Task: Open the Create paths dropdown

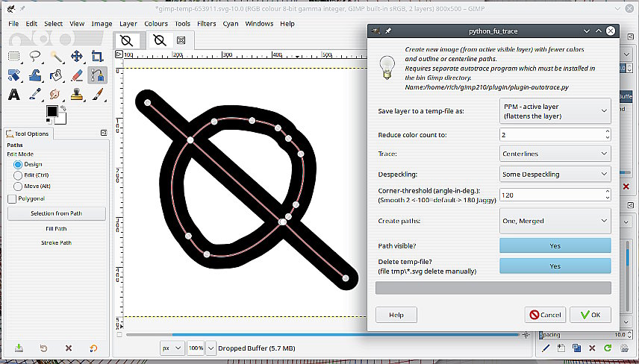Action: [x=555, y=221]
